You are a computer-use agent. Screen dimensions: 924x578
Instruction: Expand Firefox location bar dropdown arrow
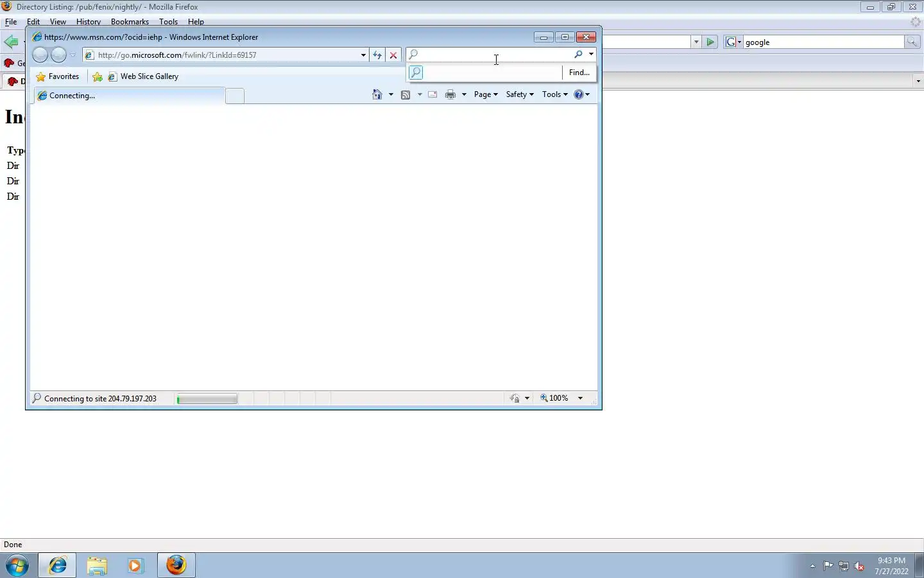point(696,42)
